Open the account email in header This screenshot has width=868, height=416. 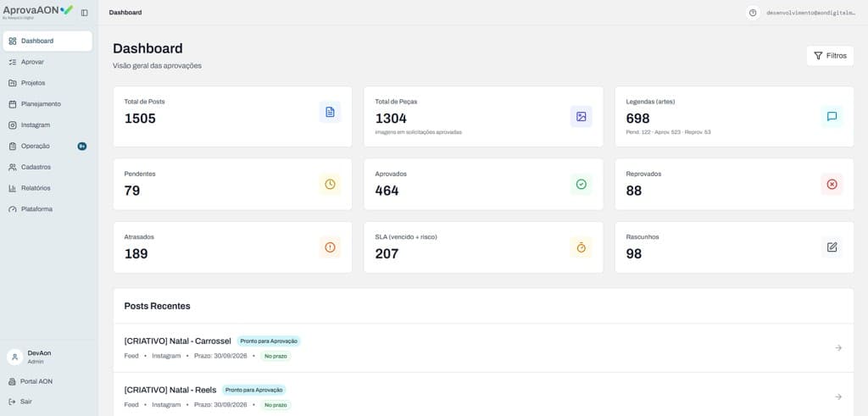(811, 12)
